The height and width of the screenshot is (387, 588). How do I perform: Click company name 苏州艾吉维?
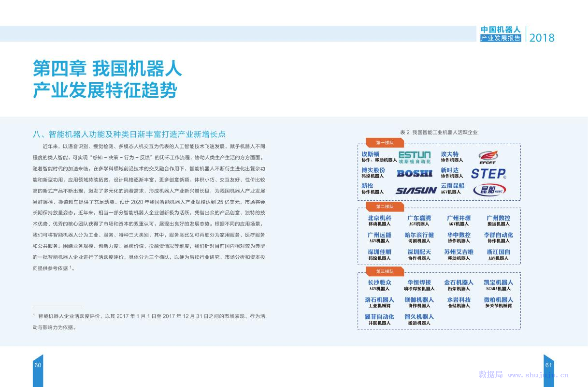click(459, 252)
